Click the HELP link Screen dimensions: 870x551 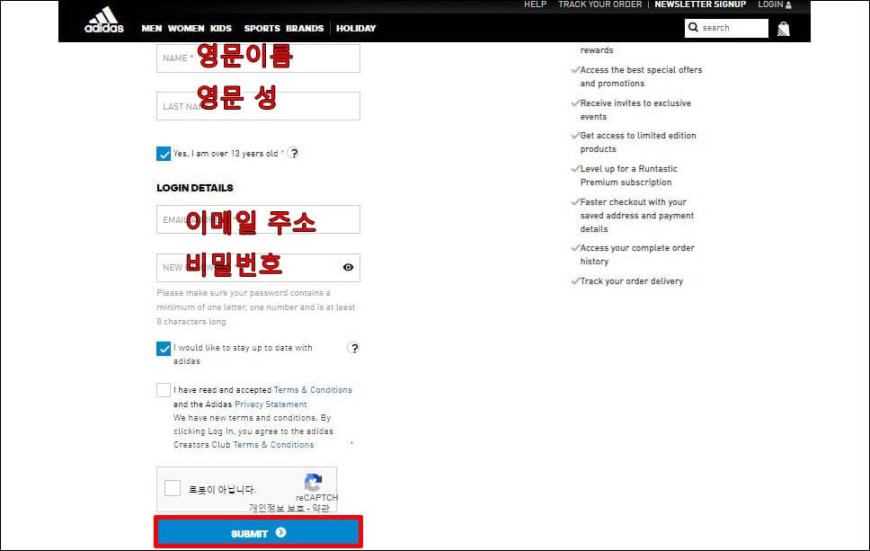click(x=535, y=4)
